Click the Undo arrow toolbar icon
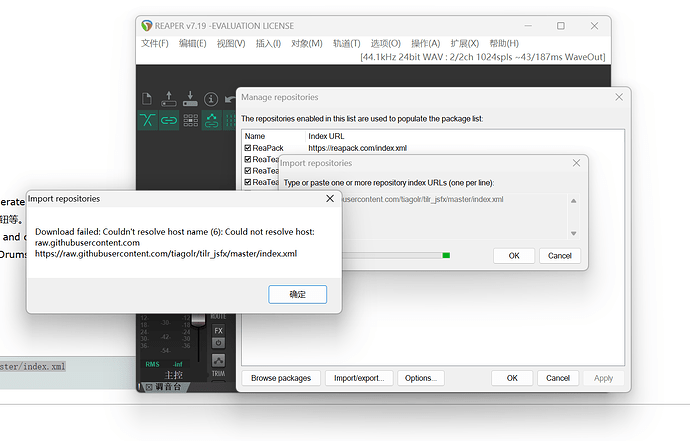The image size is (690, 441). pos(230,99)
